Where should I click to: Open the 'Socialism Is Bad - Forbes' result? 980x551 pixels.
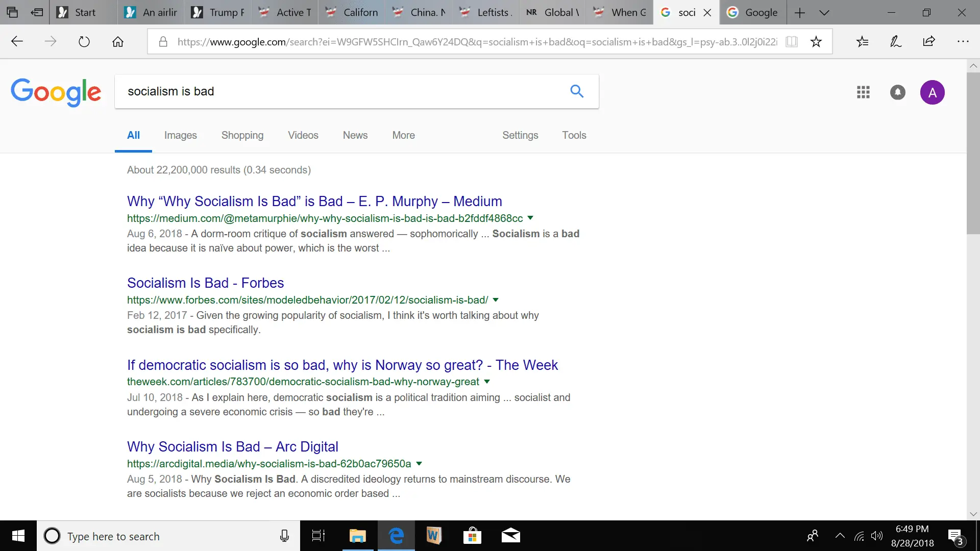coord(205,283)
